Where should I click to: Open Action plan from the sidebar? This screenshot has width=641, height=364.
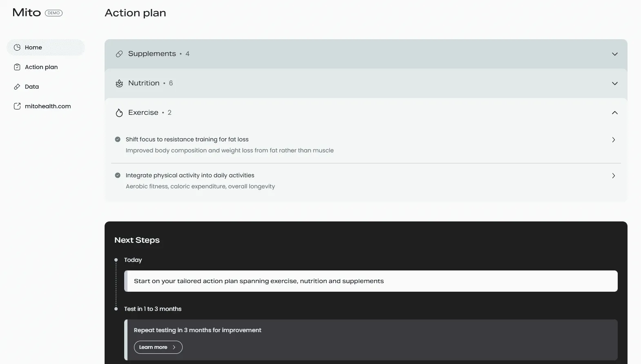point(41,67)
